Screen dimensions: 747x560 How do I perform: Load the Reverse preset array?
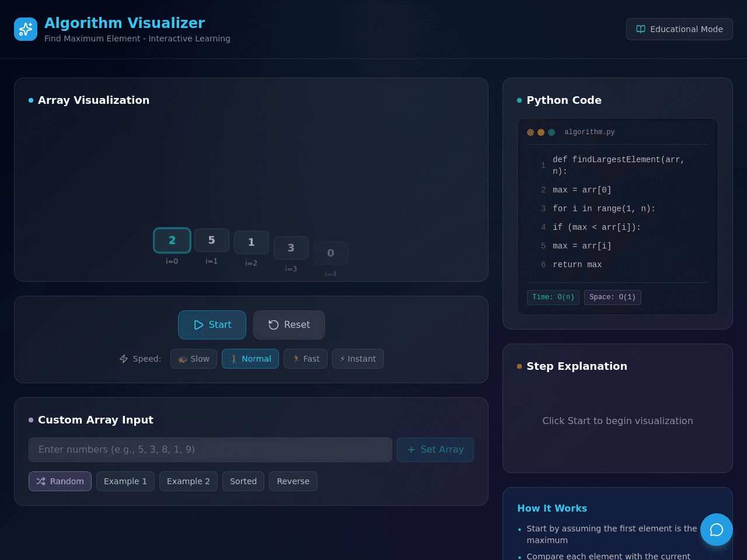click(x=293, y=481)
